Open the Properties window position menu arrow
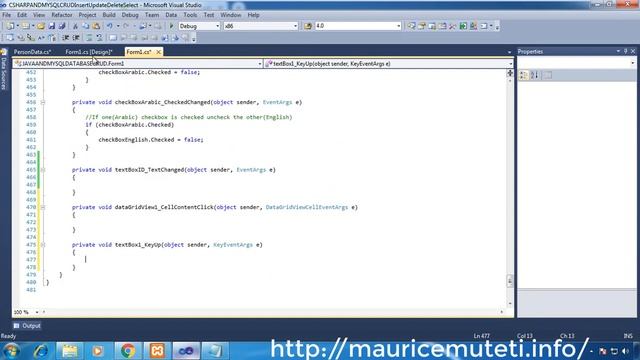Screen dimensions: 640x360 (x=618, y=51)
